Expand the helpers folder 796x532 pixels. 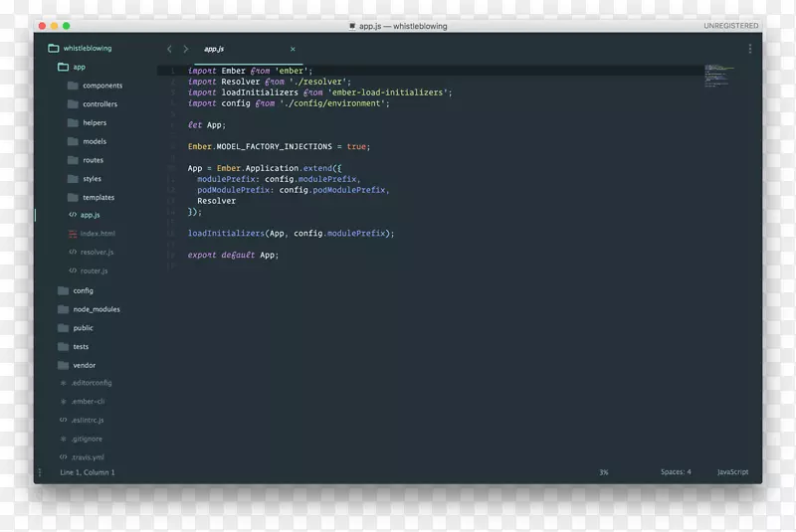click(87, 122)
